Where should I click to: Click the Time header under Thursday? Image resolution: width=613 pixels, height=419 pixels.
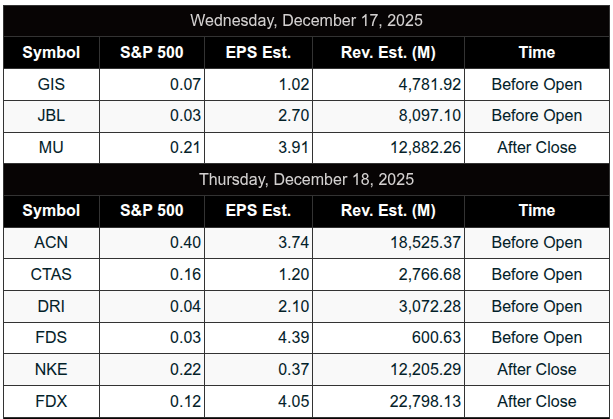pos(536,210)
